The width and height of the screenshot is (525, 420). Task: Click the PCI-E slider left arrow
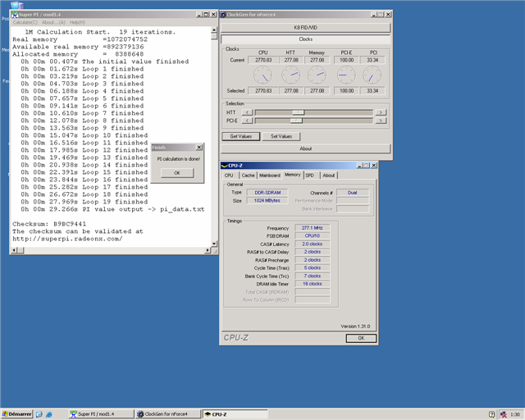248,121
